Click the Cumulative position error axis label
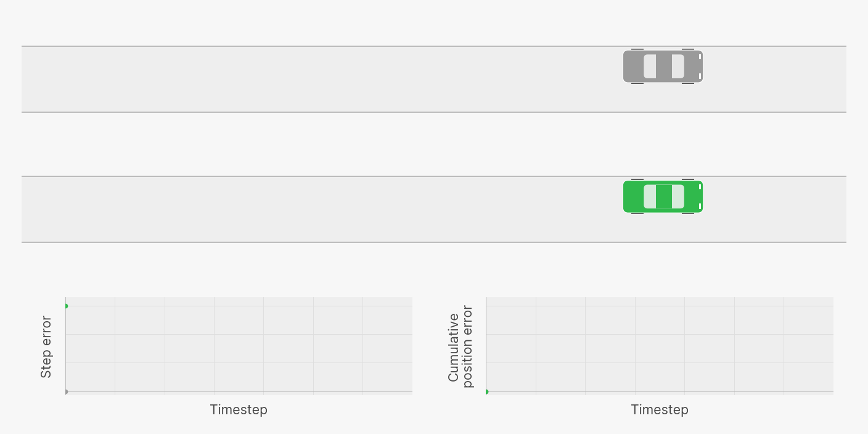The image size is (868, 434). click(x=461, y=346)
